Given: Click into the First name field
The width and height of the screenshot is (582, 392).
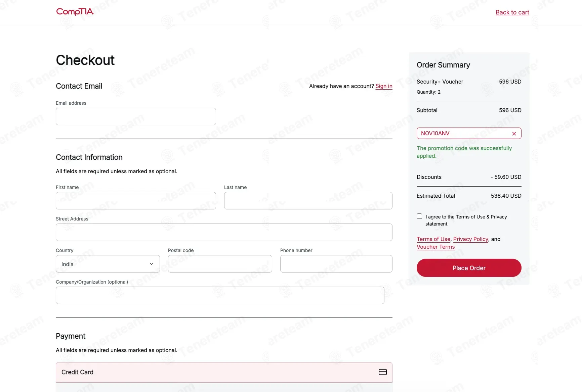Looking at the screenshot, I should click(x=136, y=201).
